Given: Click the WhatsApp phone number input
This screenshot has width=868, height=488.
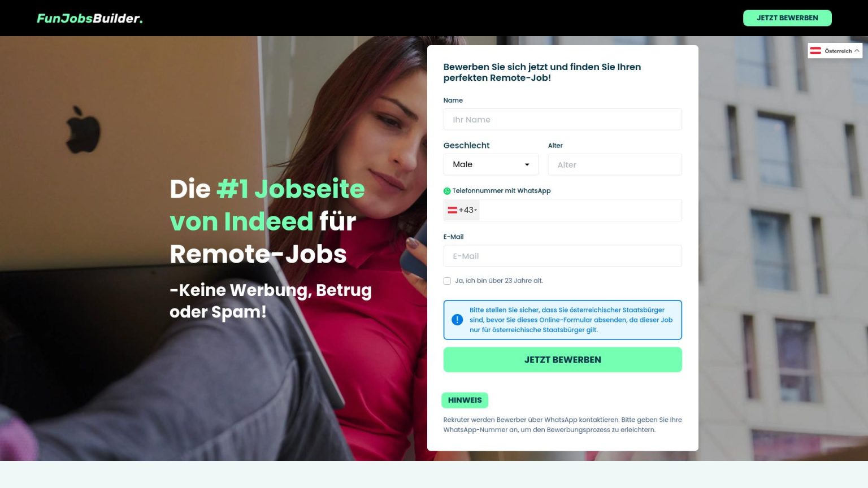Looking at the screenshot, I should point(580,210).
